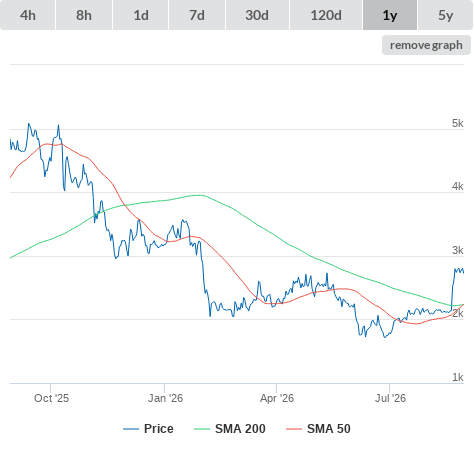Switch to the 8h time range

pyautogui.click(x=84, y=15)
